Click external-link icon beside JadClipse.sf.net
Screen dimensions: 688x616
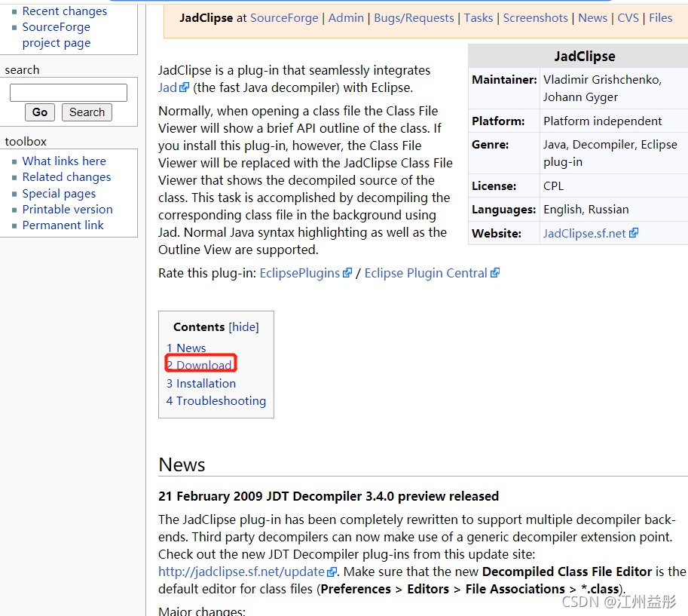pos(634,233)
